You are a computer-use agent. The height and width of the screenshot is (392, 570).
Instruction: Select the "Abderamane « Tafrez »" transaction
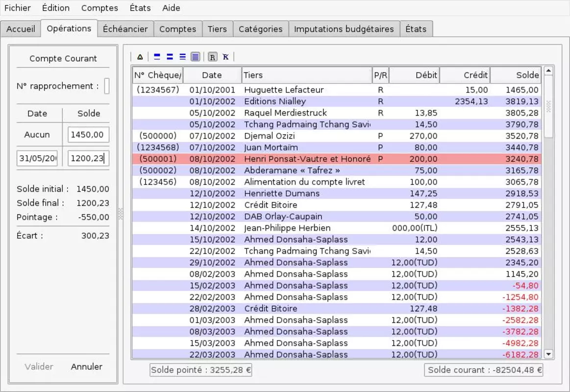tap(337, 171)
